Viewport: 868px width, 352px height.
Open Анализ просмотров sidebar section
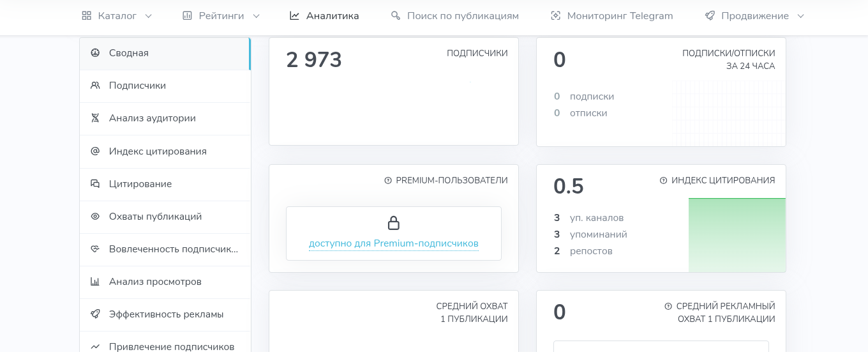pyautogui.click(x=165, y=282)
